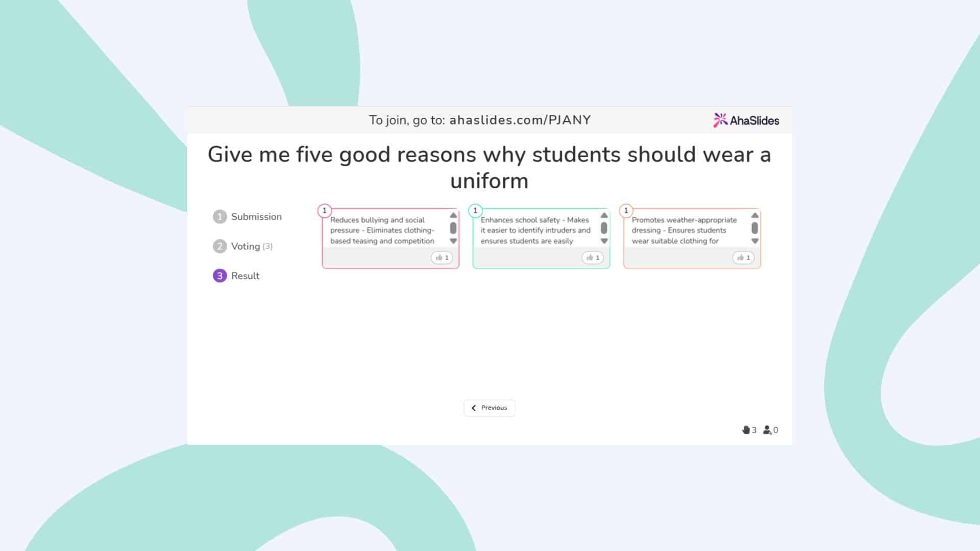Click the scroll-up arrow on the safety card
Screen dimensions: 980x551
[x=604, y=215]
